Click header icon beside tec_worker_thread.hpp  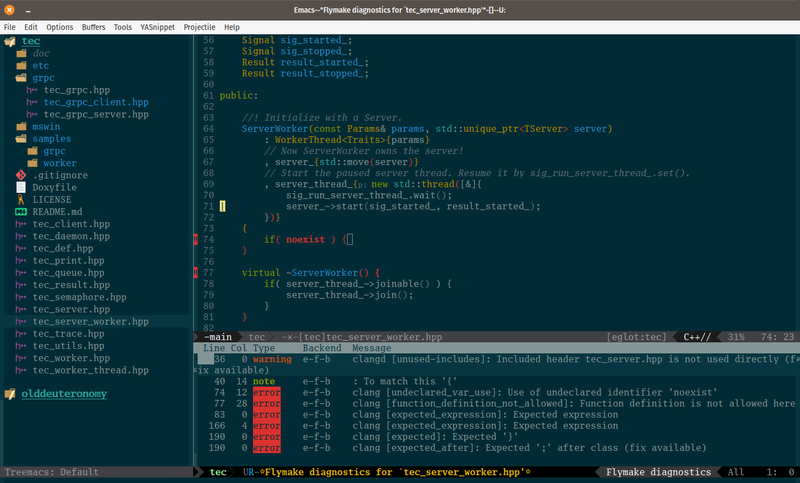point(21,370)
